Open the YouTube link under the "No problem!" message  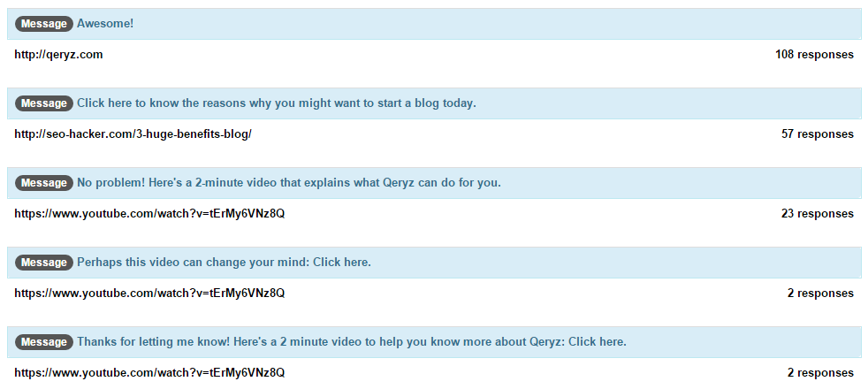pos(149,214)
